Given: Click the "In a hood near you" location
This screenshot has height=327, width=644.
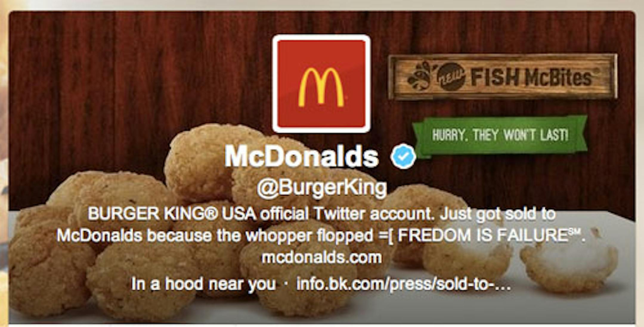Looking at the screenshot, I should 204,283.
